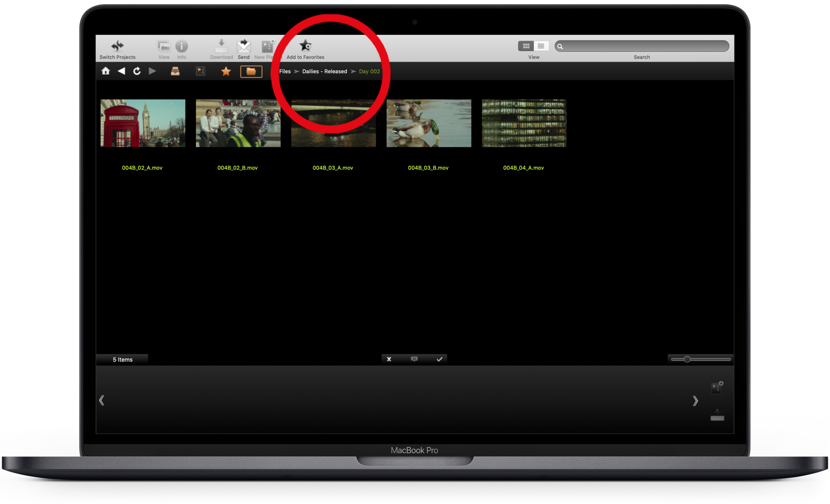
Task: Show favorites with orange star
Action: pyautogui.click(x=226, y=71)
